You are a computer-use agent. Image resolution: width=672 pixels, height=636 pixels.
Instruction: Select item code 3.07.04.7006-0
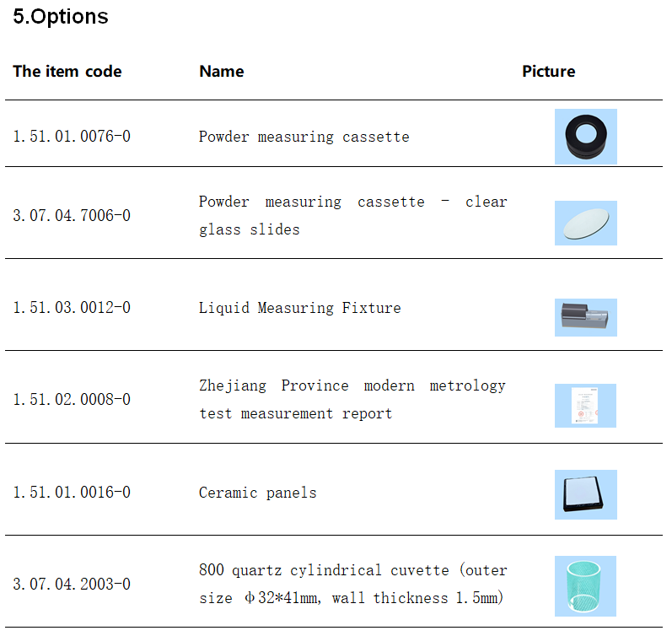point(72,216)
